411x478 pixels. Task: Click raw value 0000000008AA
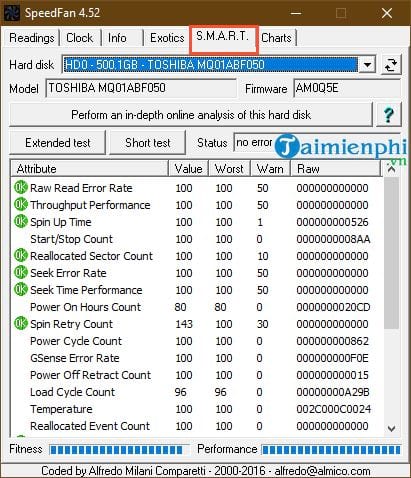(333, 239)
